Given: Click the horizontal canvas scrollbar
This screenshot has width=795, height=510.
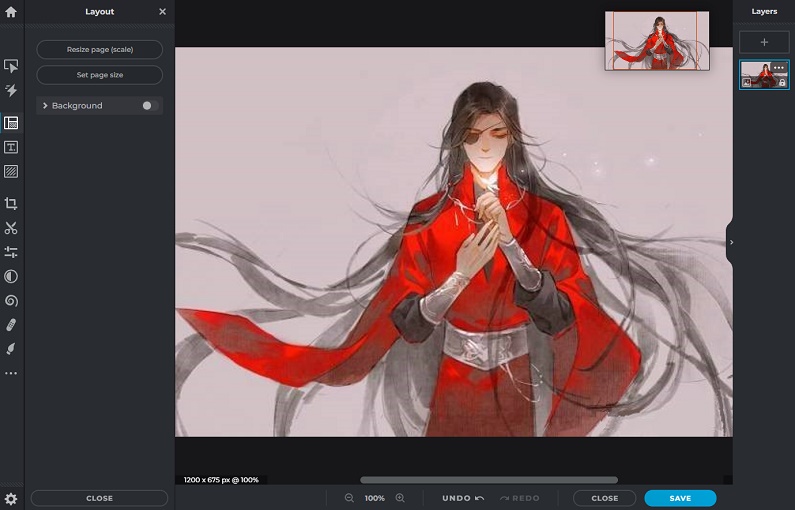Looking at the screenshot, I should 489,480.
